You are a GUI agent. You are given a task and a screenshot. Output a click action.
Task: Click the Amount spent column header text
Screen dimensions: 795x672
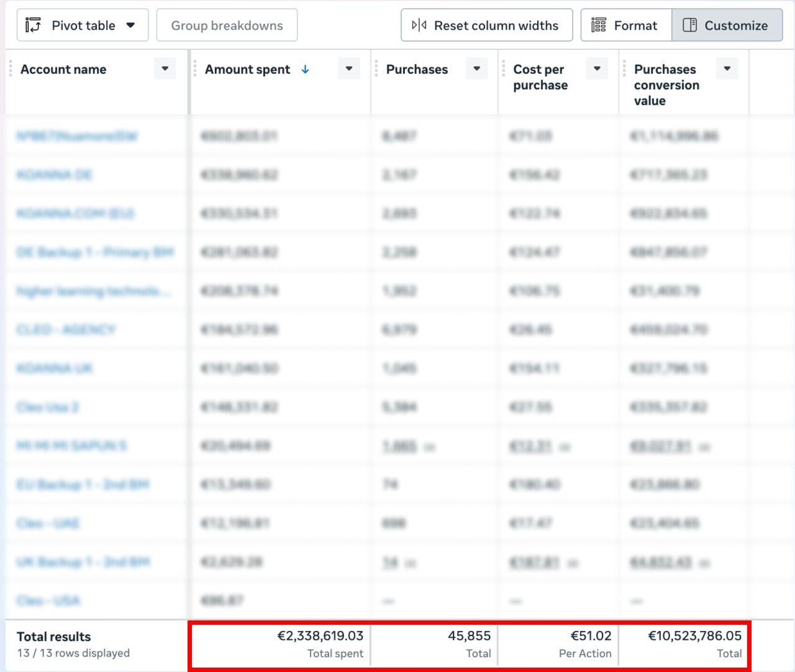click(247, 70)
